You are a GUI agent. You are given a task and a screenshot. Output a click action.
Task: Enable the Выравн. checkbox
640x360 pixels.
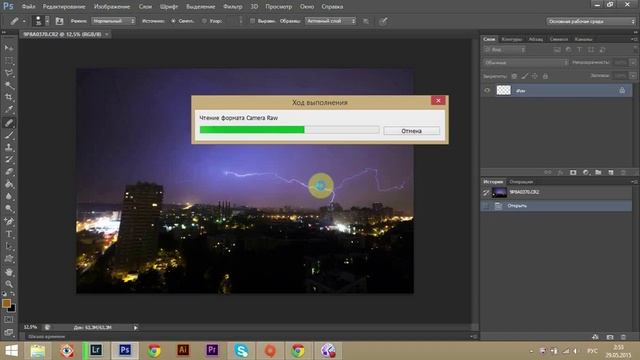[252, 21]
